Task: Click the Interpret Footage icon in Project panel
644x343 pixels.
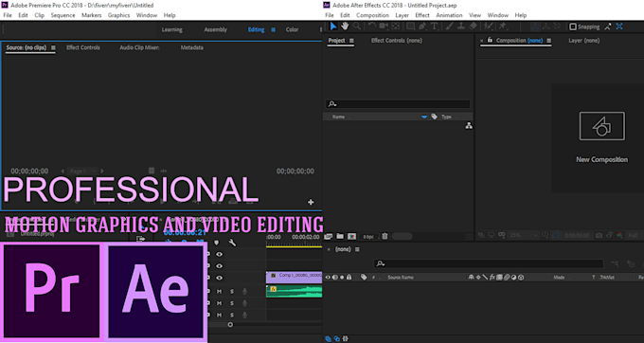Action: point(328,236)
